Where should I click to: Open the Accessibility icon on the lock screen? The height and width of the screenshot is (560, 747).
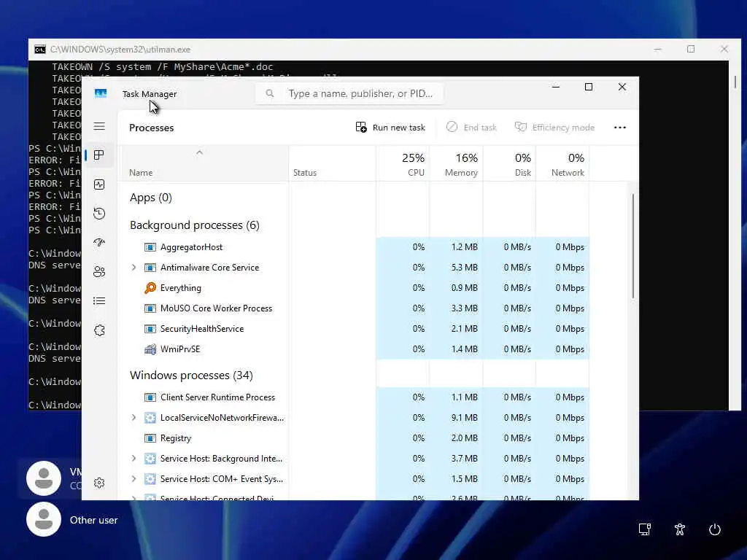point(680,529)
